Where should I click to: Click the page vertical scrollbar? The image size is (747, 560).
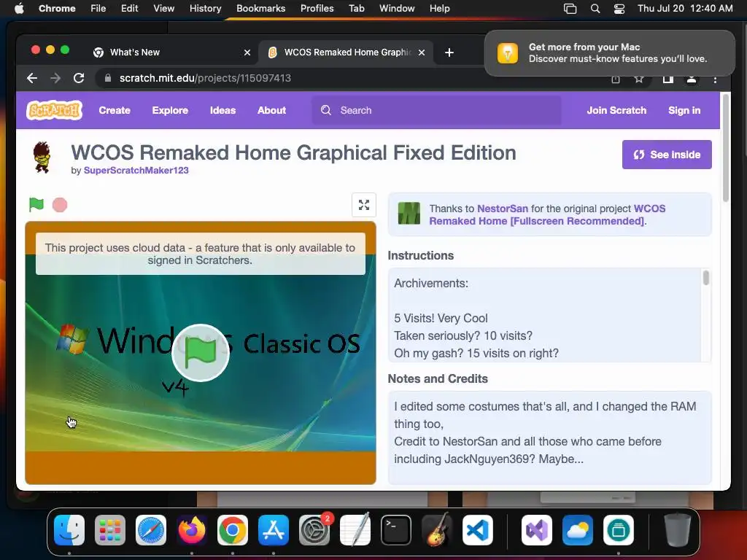tap(726, 147)
